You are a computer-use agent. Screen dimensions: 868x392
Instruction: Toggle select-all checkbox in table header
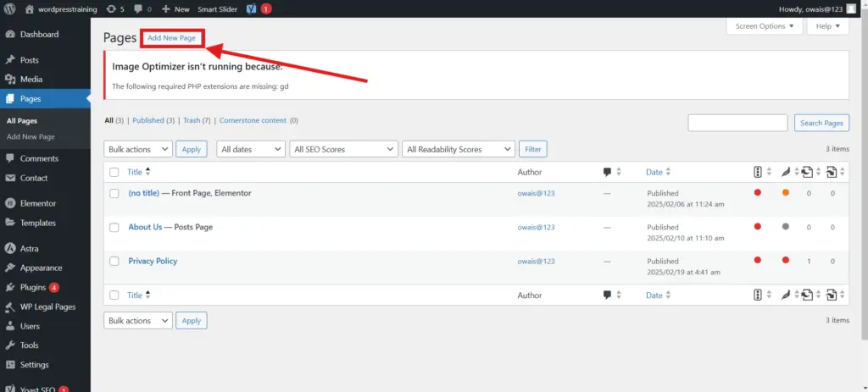[114, 172]
